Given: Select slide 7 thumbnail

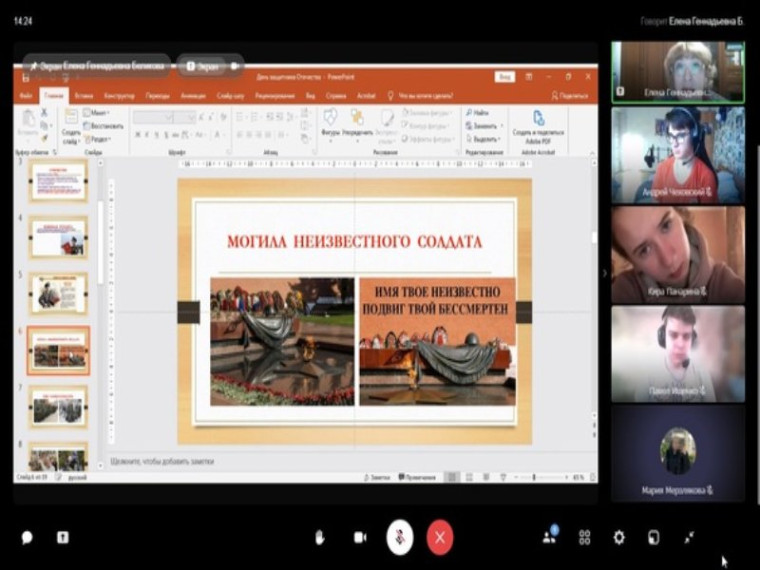Looking at the screenshot, I should pyautogui.click(x=58, y=407).
